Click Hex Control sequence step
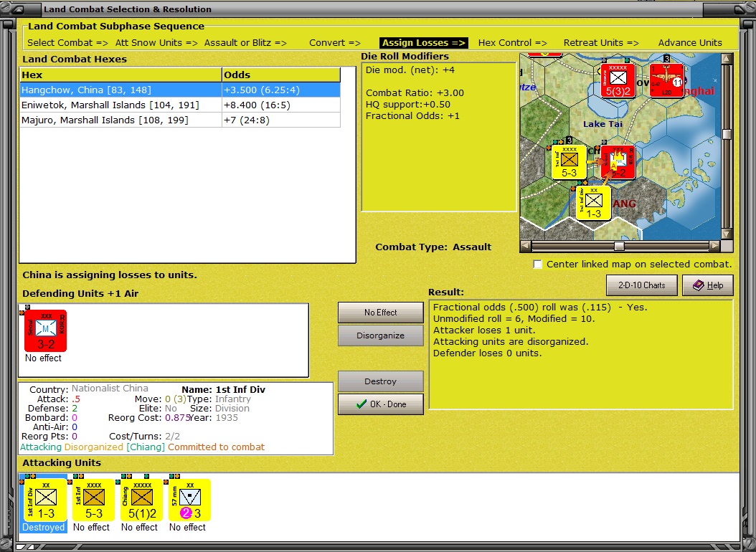 (513, 42)
